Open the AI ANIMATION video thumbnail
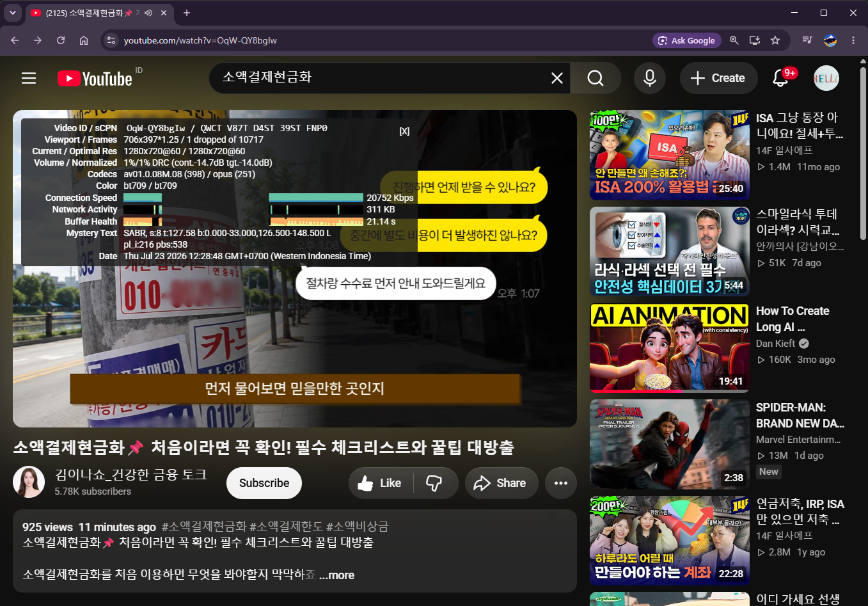This screenshot has width=868, height=606. (670, 347)
